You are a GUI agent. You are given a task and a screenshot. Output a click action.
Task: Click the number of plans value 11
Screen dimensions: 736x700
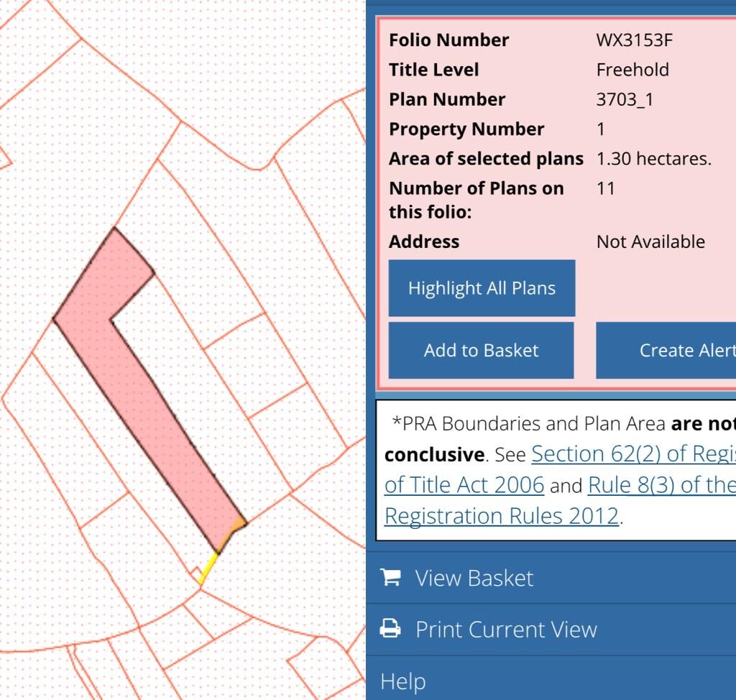pos(606,188)
